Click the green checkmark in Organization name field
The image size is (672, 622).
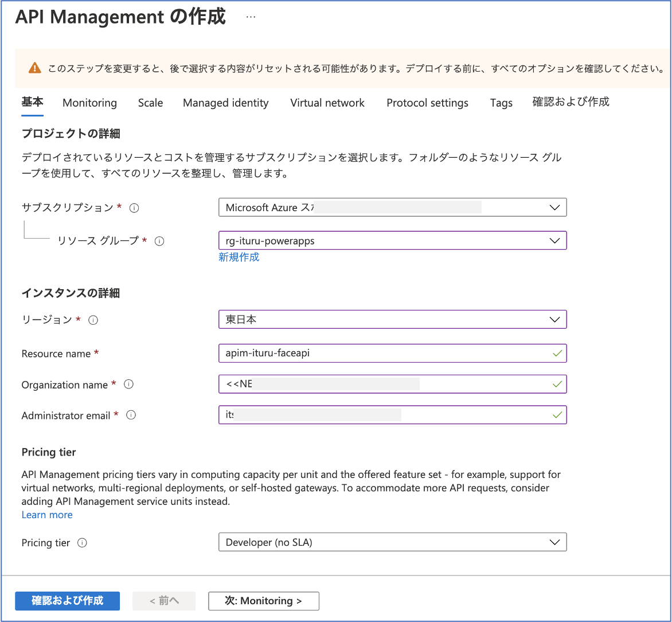click(x=557, y=384)
